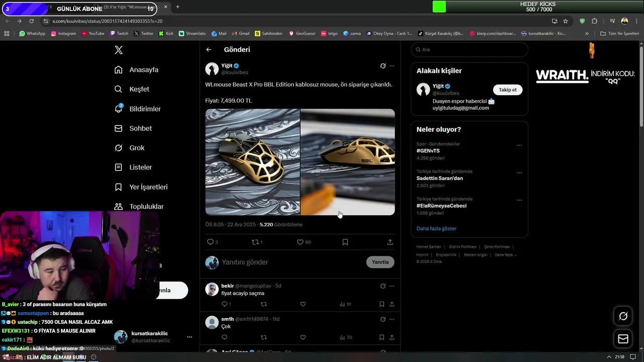Open Grok from the sidebar
The height and width of the screenshot is (362, 644).
[136, 148]
